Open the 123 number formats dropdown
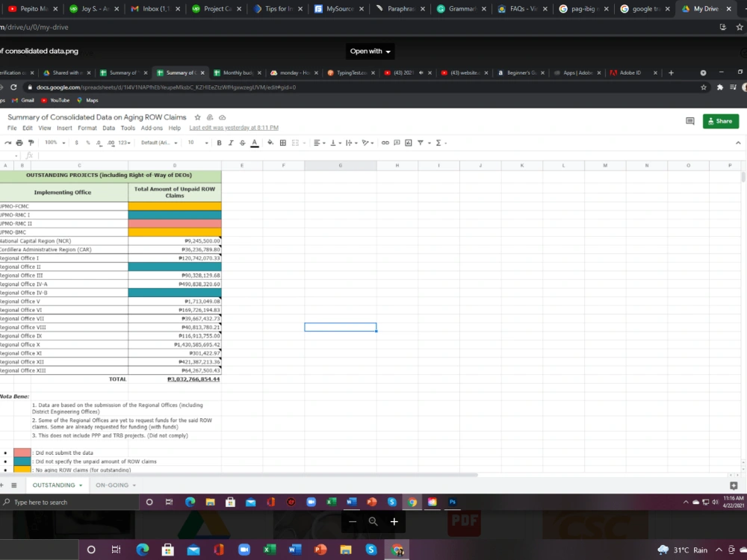The height and width of the screenshot is (560, 747). 124,143
